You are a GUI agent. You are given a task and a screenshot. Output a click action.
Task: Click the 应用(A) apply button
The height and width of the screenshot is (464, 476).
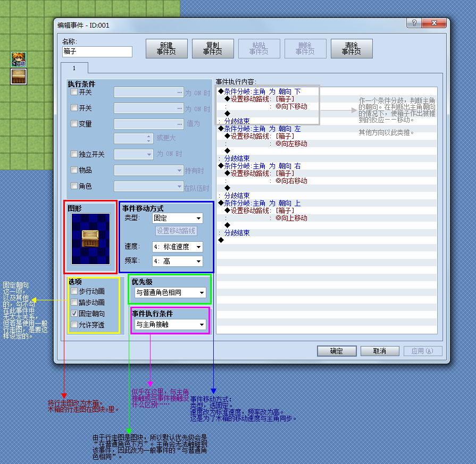(423, 351)
